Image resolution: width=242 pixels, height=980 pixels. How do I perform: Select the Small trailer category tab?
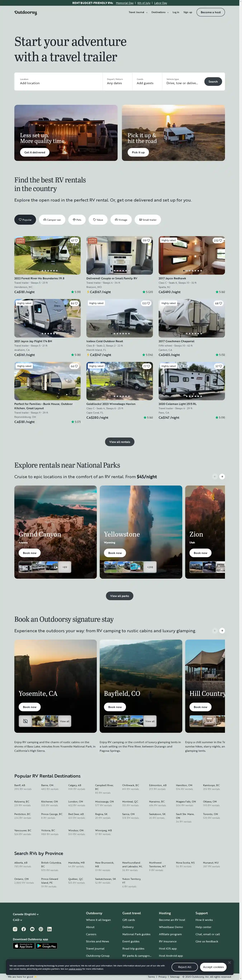point(148,219)
